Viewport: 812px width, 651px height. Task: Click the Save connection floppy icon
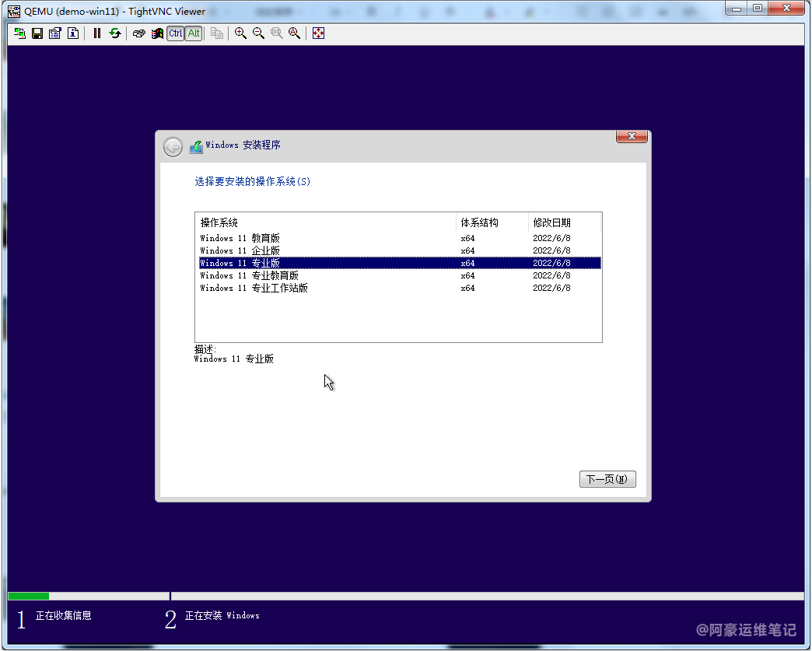point(37,33)
